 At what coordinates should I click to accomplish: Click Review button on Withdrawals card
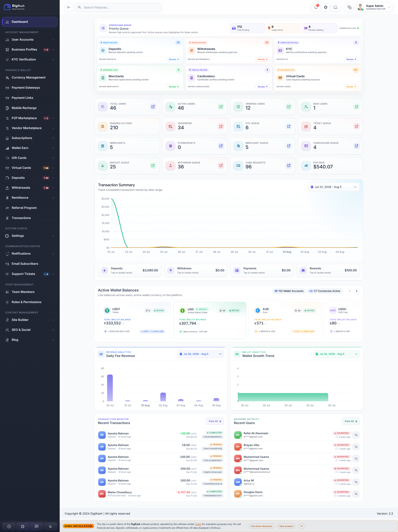262,59
